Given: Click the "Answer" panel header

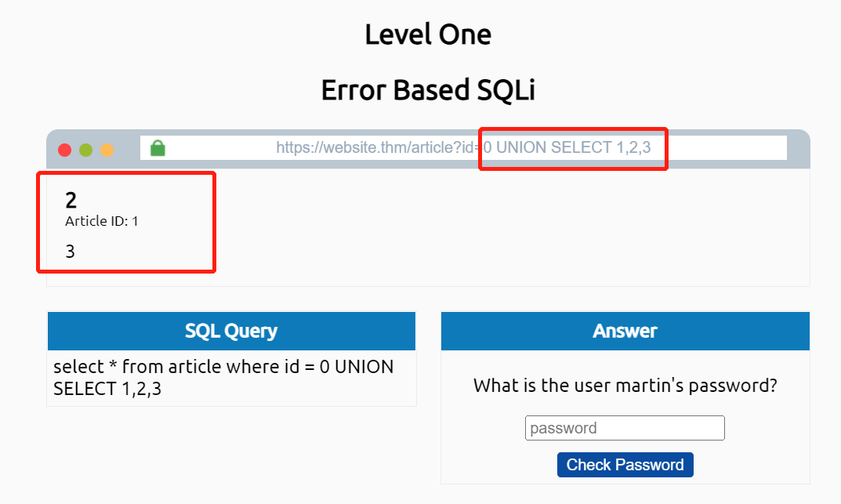Looking at the screenshot, I should click(625, 331).
